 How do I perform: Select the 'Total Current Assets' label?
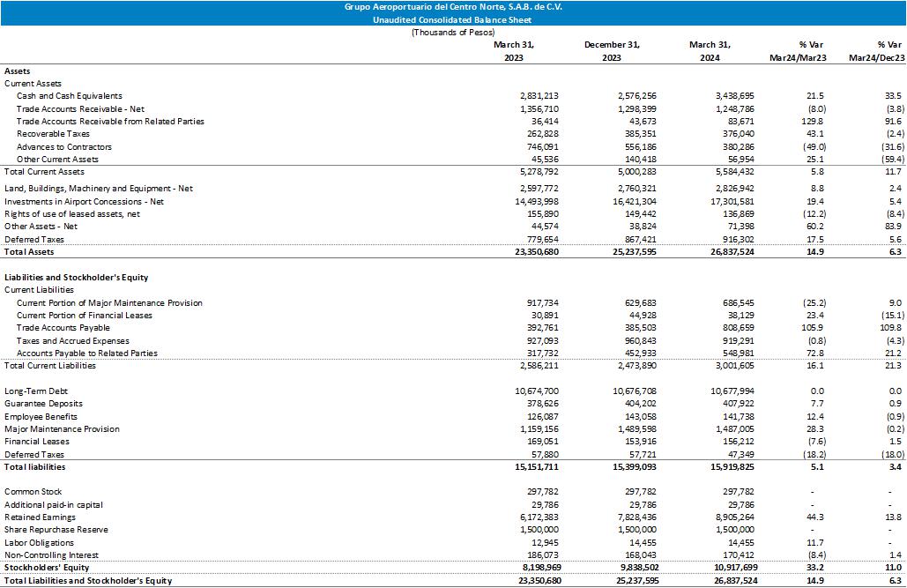coord(45,172)
